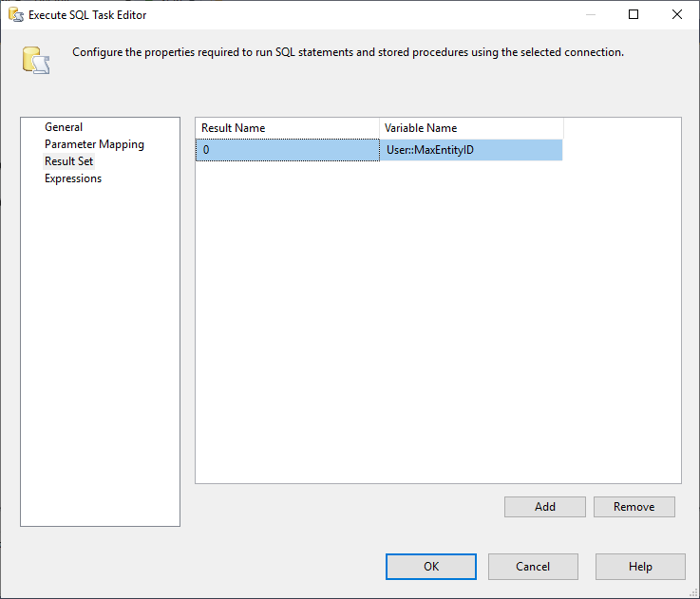
Task: Cancel the Execute SQL Task Editor
Action: pos(533,567)
